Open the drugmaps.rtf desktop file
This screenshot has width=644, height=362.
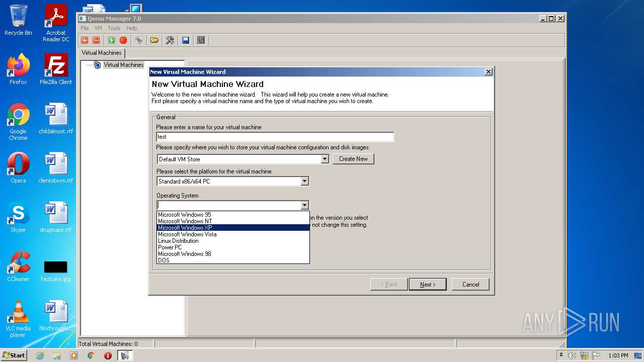click(x=56, y=217)
